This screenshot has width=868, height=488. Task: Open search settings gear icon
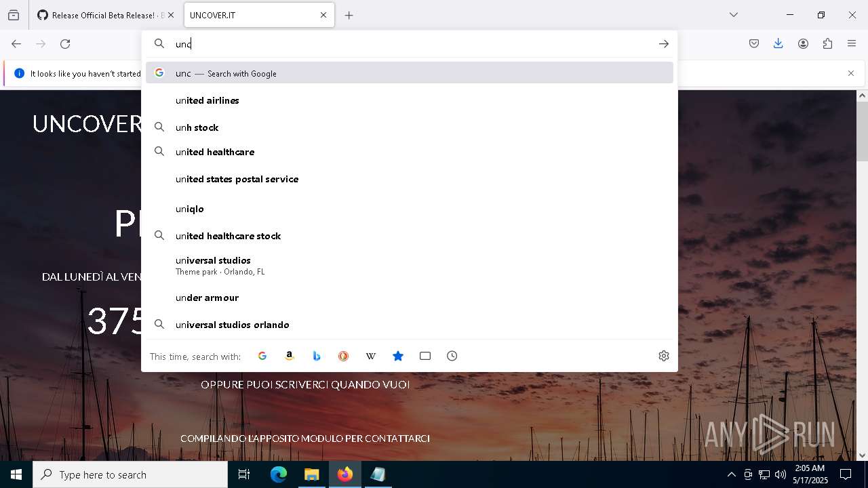[664, 356]
